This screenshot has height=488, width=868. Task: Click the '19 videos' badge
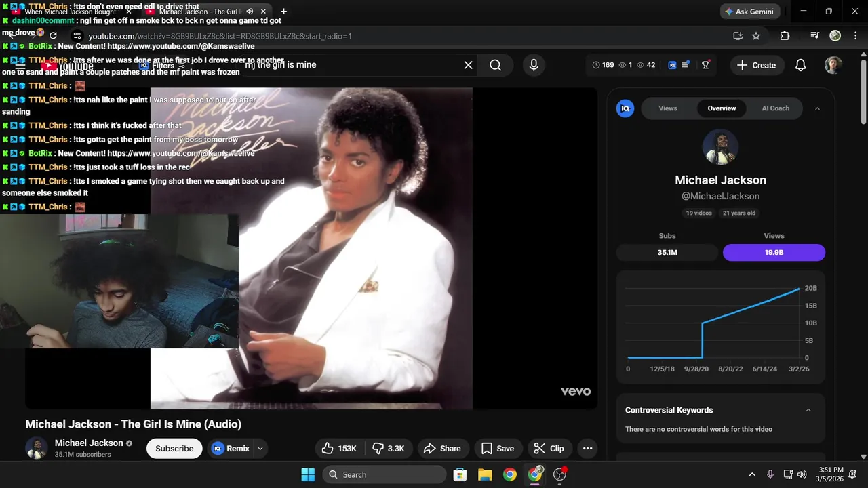click(698, 213)
